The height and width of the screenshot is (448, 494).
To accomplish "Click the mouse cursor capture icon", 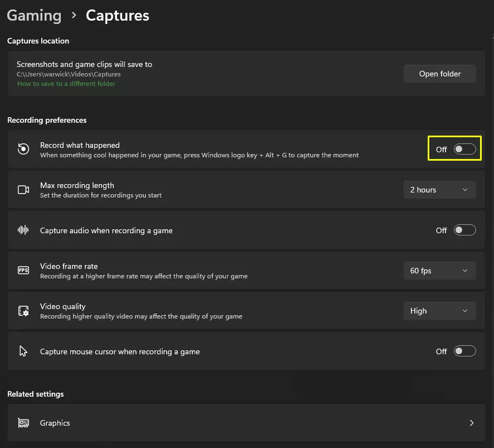I will coord(23,351).
